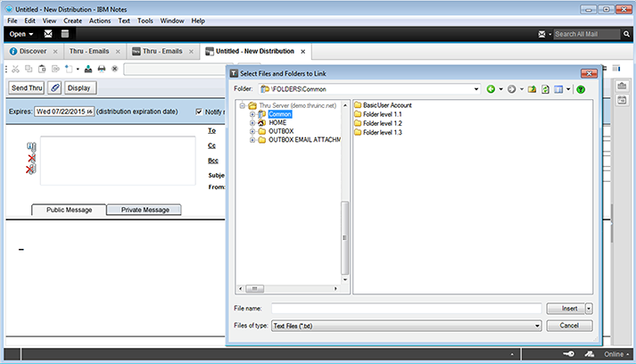Open the view layout dropdown arrow
Screen dimensions: 636x364
(x=568, y=89)
